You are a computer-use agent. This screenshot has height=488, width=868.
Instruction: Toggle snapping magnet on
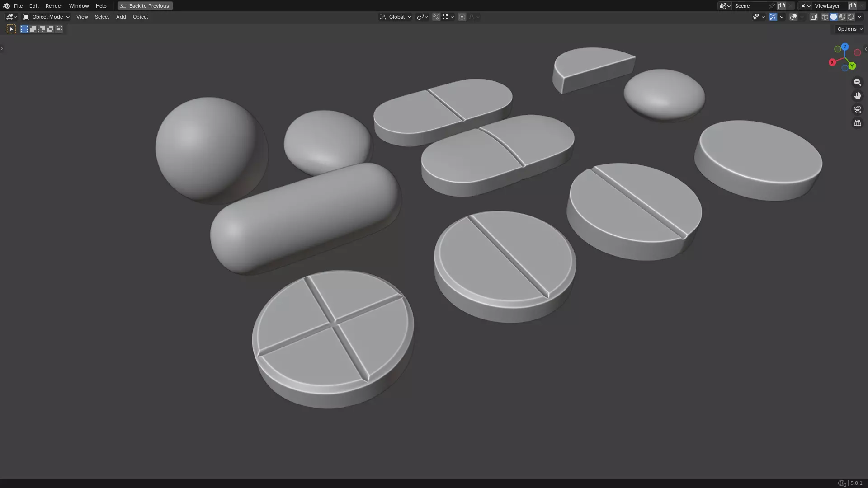pos(436,17)
